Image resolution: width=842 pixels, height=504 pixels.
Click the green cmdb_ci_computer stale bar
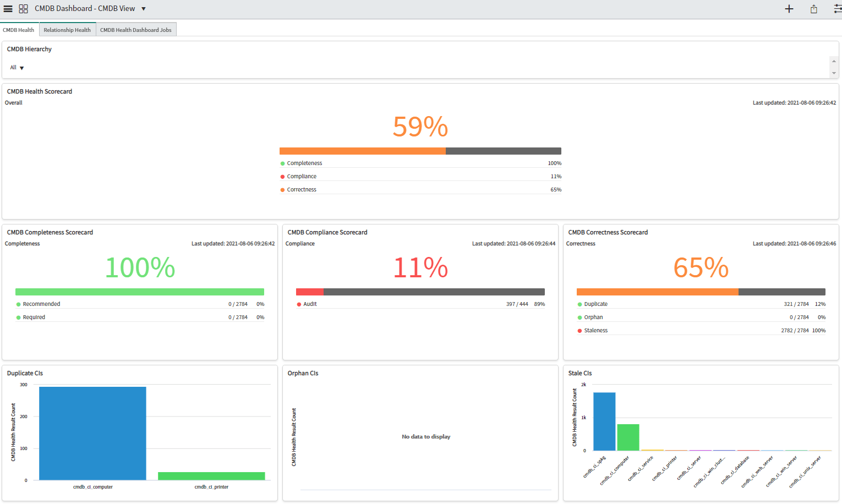tap(628, 437)
